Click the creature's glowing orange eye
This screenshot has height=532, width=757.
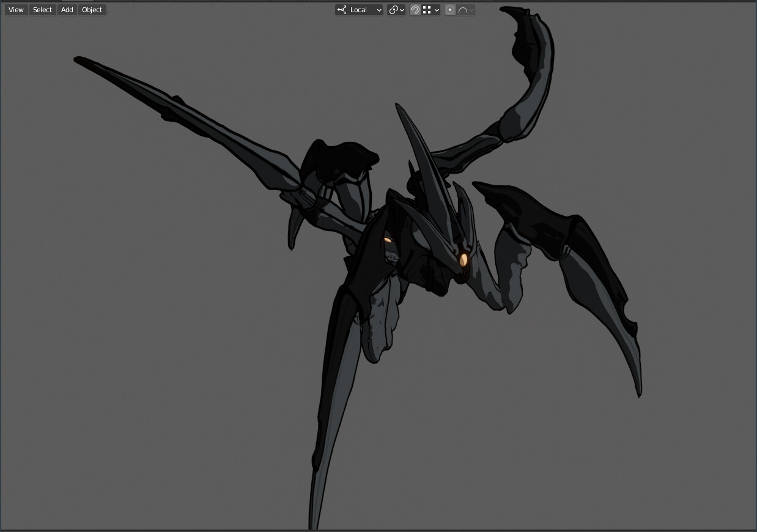[x=464, y=259]
